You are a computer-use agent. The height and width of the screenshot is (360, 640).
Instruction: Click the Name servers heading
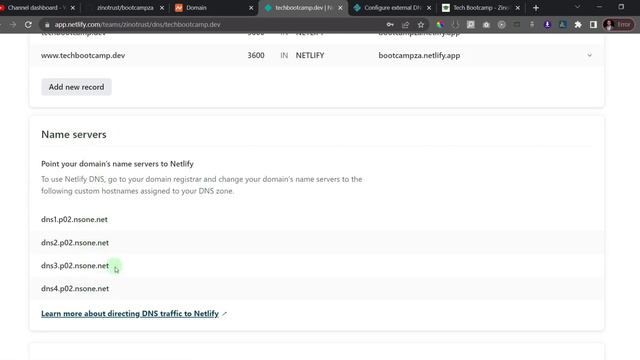[74, 134]
